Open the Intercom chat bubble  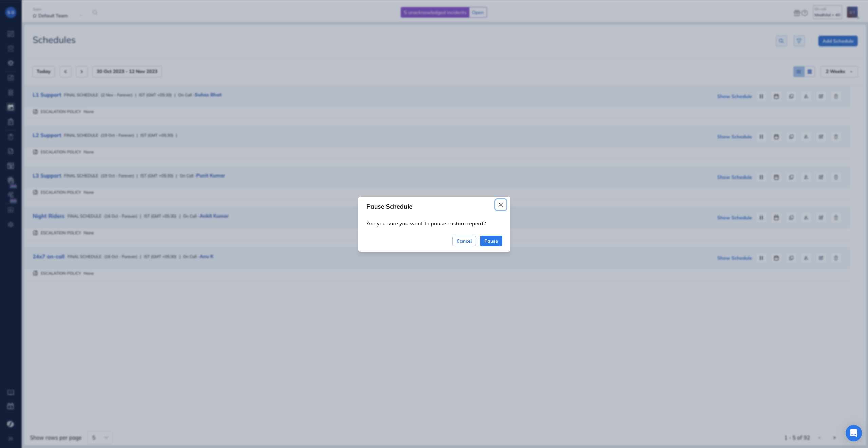point(854,433)
